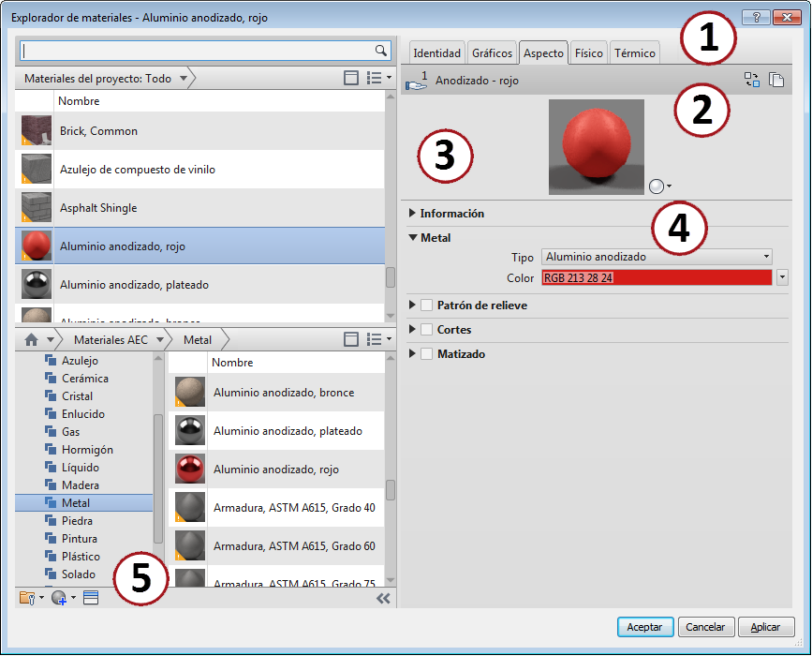The image size is (812, 656).
Task: Switch to the Identidad tab
Action: click(436, 52)
